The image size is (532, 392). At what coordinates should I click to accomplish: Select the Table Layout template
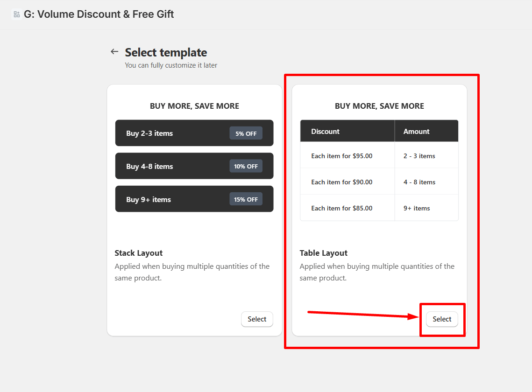(441, 319)
